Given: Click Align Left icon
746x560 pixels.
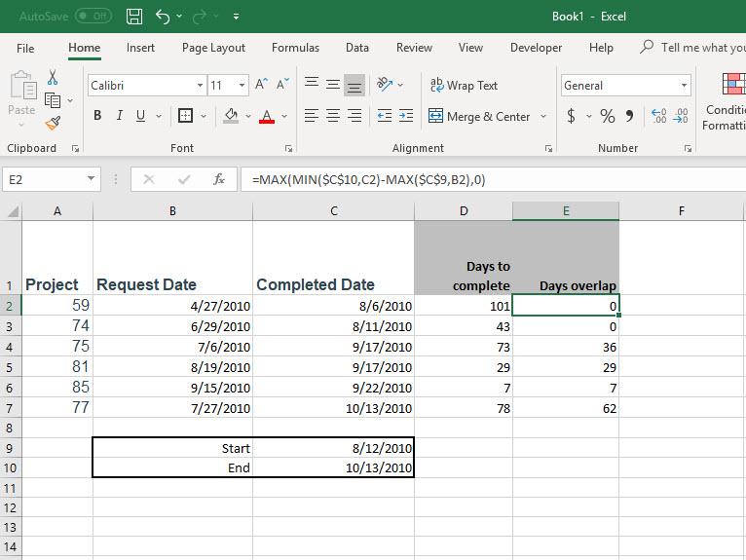Looking at the screenshot, I should 312,116.
